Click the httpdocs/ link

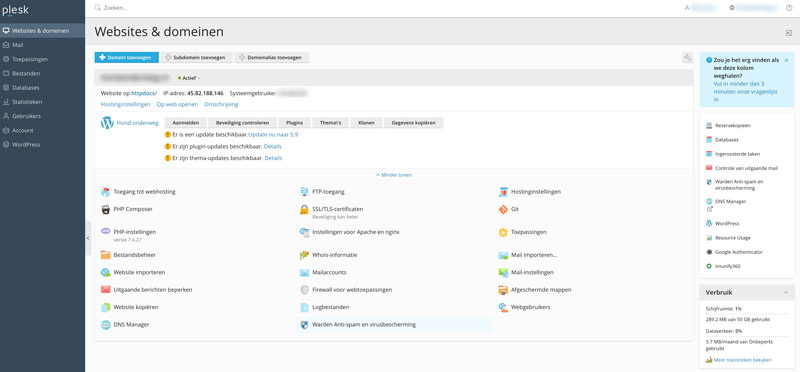click(144, 93)
